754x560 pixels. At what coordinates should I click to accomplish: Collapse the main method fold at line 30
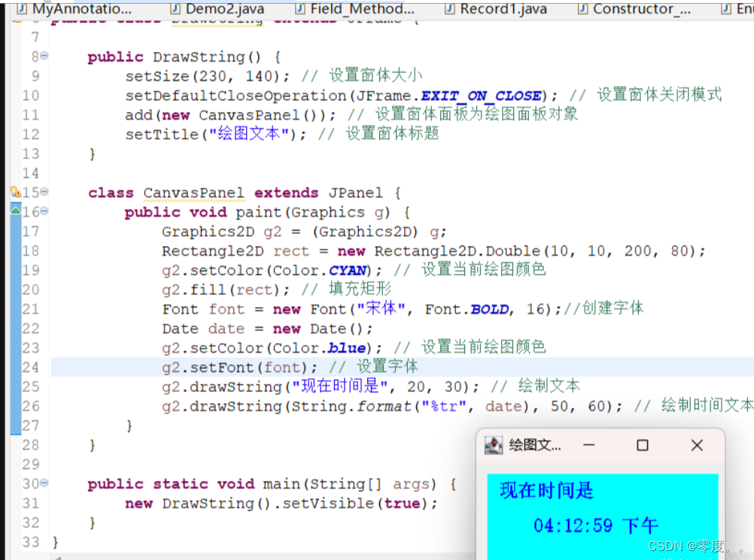43,483
